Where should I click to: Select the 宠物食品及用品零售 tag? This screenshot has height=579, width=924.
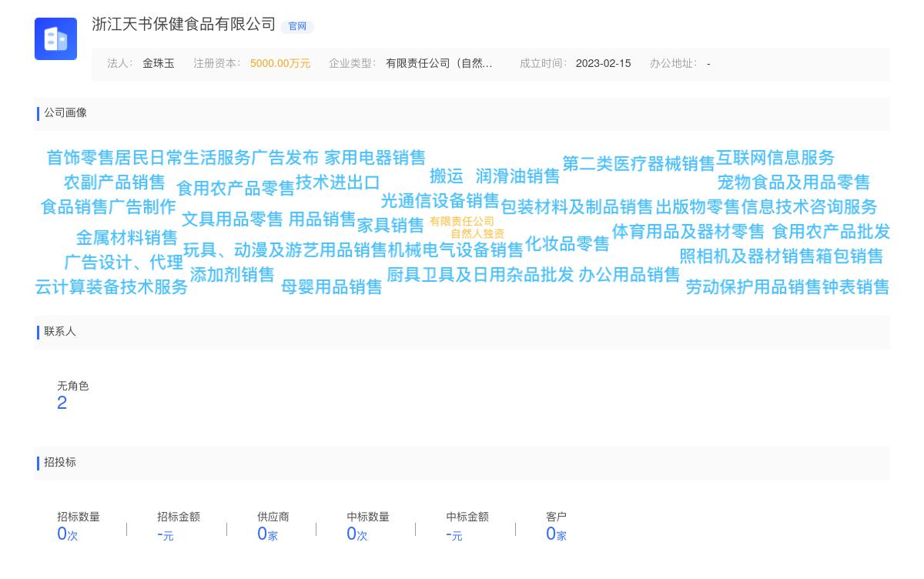pyautogui.click(x=793, y=182)
